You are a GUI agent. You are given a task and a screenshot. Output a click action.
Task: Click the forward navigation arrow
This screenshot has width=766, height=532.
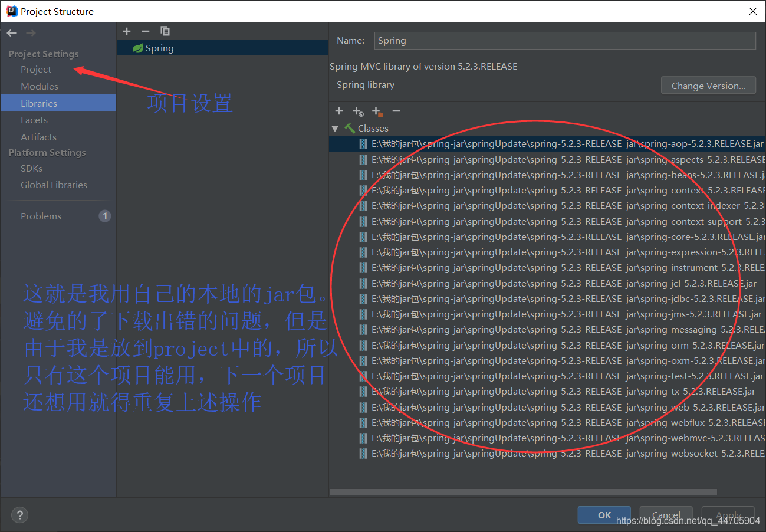click(31, 33)
